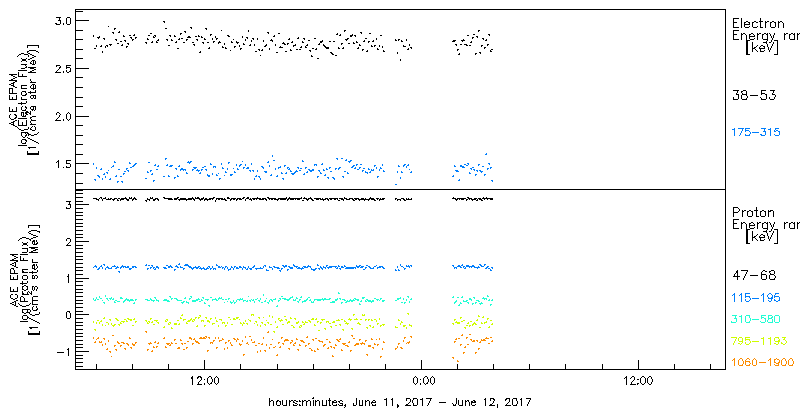Click the ACE EPAM Proton Flux axis title
The height and width of the screenshot is (410, 800).
pyautogui.click(x=24, y=278)
